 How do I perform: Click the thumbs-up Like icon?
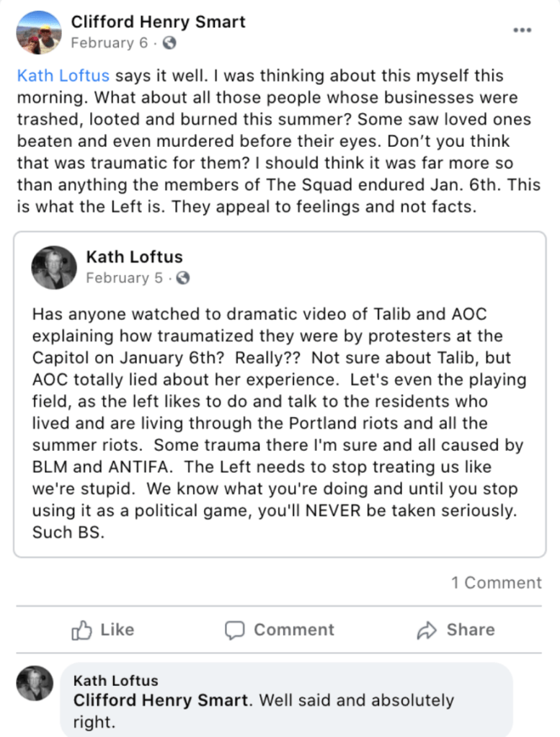click(x=81, y=631)
